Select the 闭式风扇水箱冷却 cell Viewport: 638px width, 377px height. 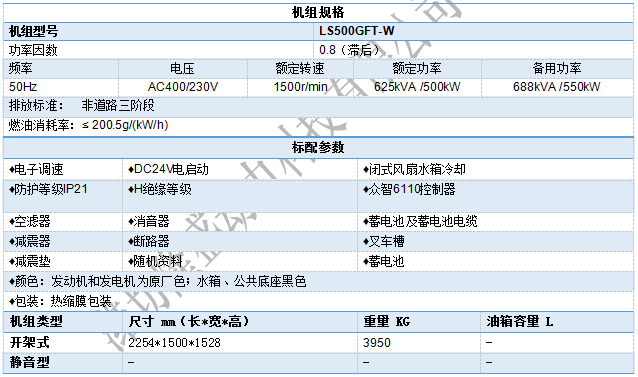click(x=496, y=169)
